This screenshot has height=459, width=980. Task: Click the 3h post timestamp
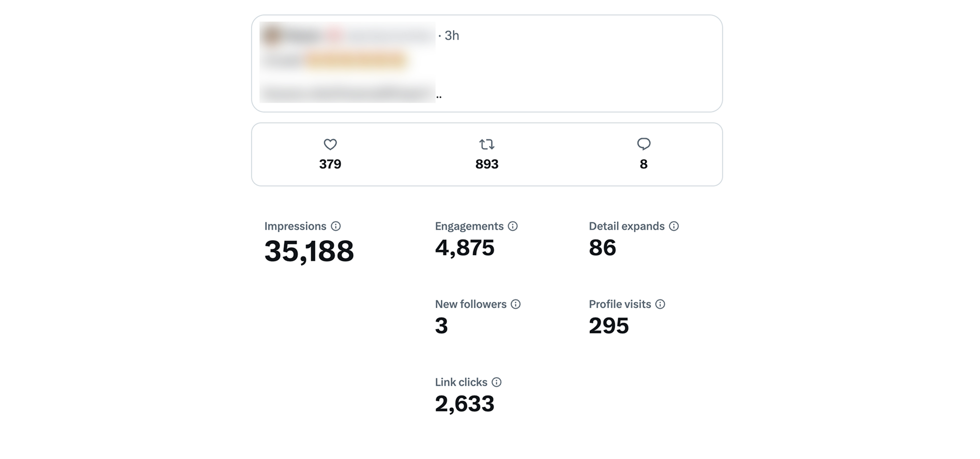pos(451,36)
